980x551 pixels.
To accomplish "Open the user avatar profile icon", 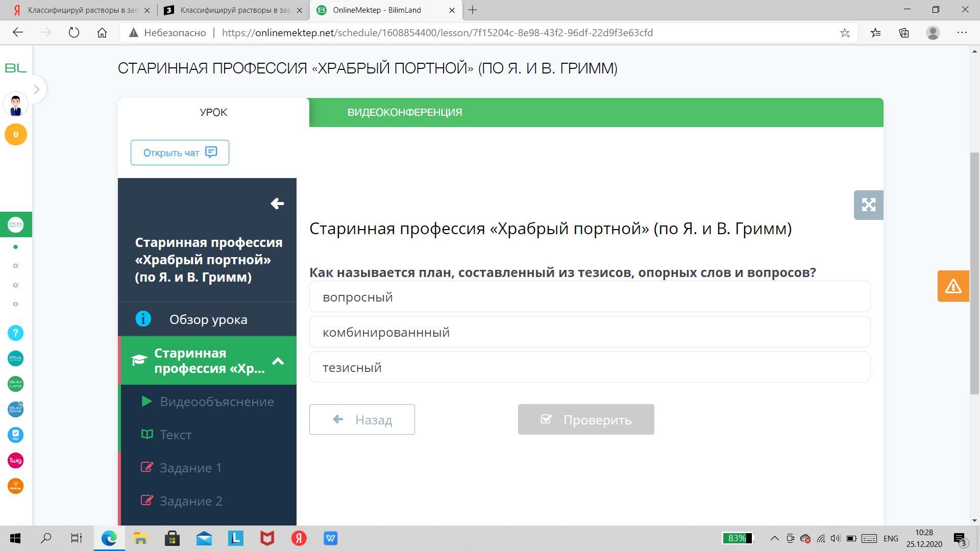I will (15, 105).
